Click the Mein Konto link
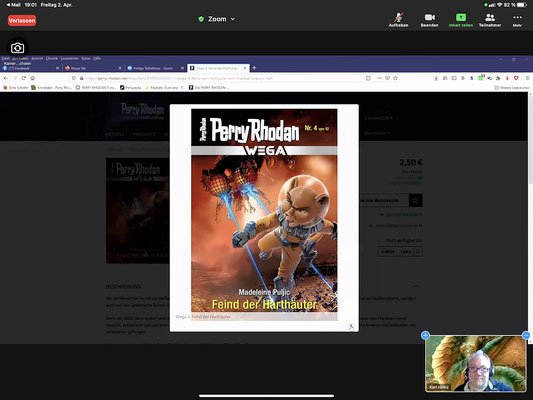 [376, 133]
